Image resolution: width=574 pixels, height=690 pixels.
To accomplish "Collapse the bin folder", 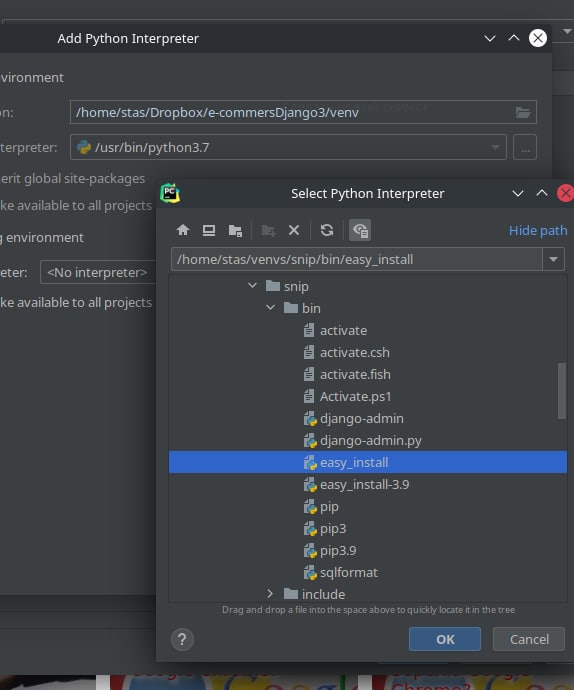I will [x=271, y=308].
